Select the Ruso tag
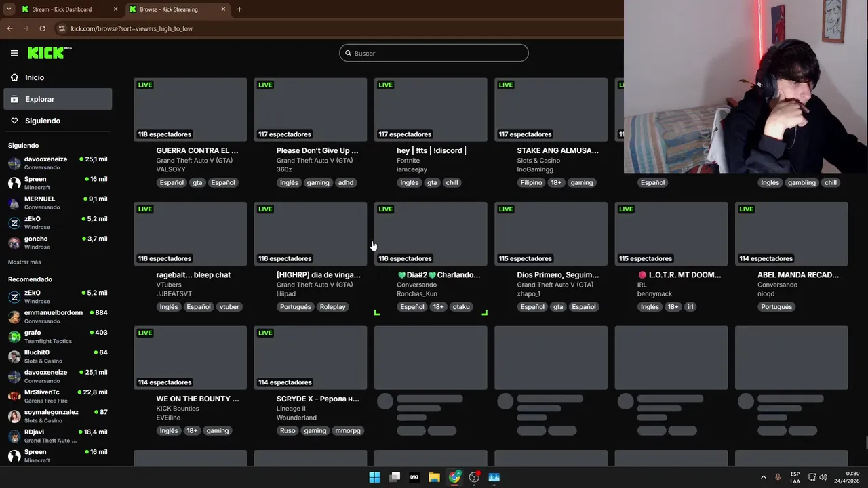The width and height of the screenshot is (868, 488). coord(288,430)
